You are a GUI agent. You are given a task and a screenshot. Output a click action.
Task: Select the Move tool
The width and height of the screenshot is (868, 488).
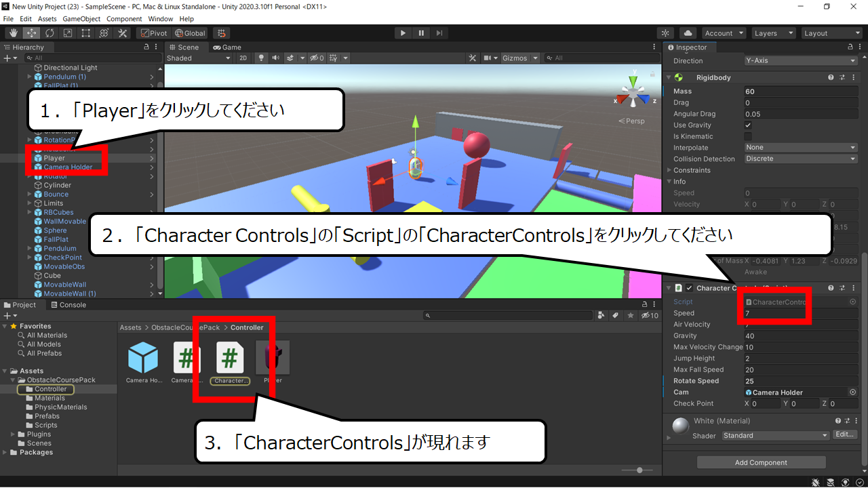point(31,33)
